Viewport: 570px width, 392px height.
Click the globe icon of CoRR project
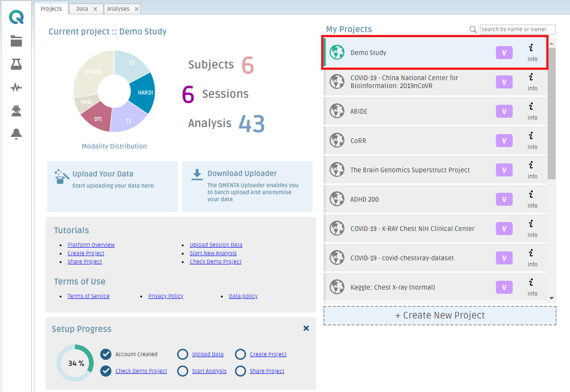point(337,141)
